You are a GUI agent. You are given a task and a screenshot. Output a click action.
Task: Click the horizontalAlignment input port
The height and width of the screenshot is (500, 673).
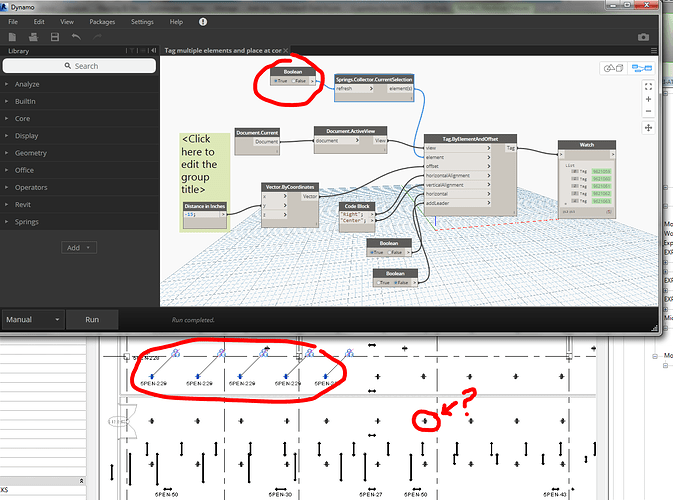click(457, 176)
